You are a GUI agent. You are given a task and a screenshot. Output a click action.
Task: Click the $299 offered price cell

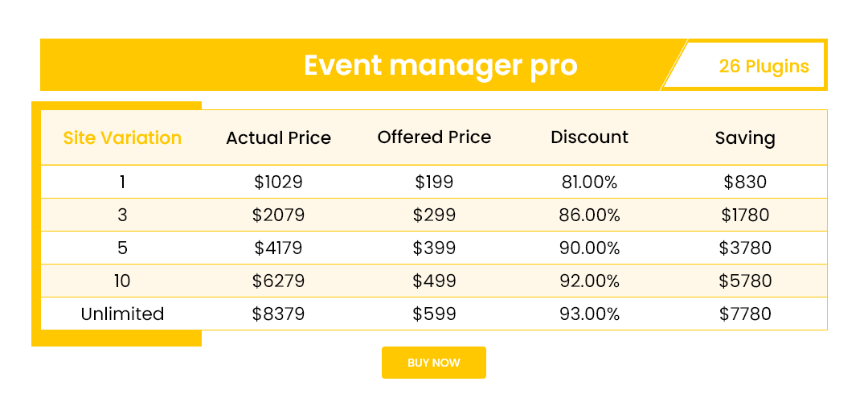click(x=434, y=215)
